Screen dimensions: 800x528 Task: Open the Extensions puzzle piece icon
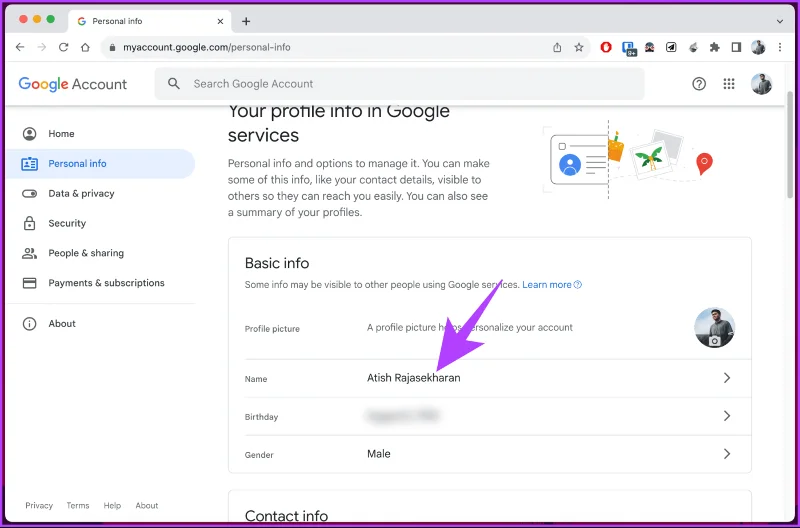point(714,47)
